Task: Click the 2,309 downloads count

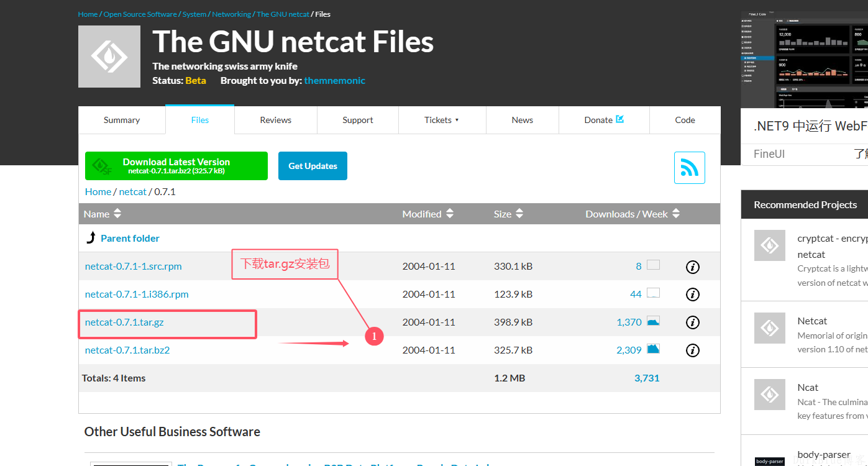Action: (629, 350)
